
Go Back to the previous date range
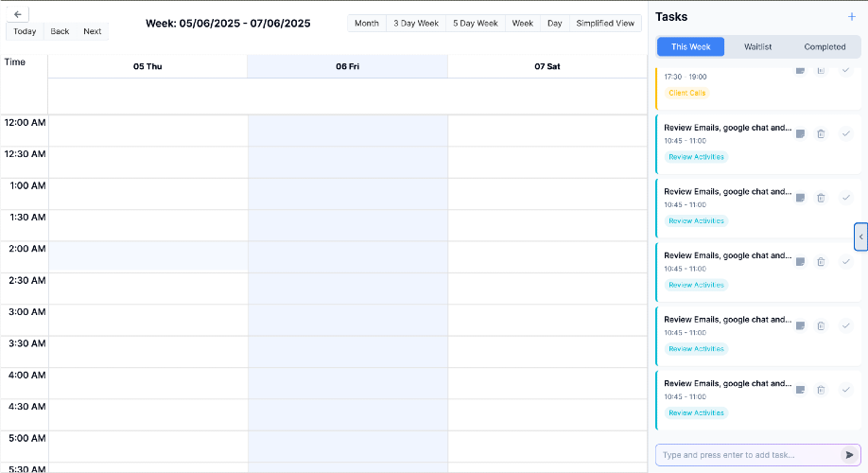[60, 31]
